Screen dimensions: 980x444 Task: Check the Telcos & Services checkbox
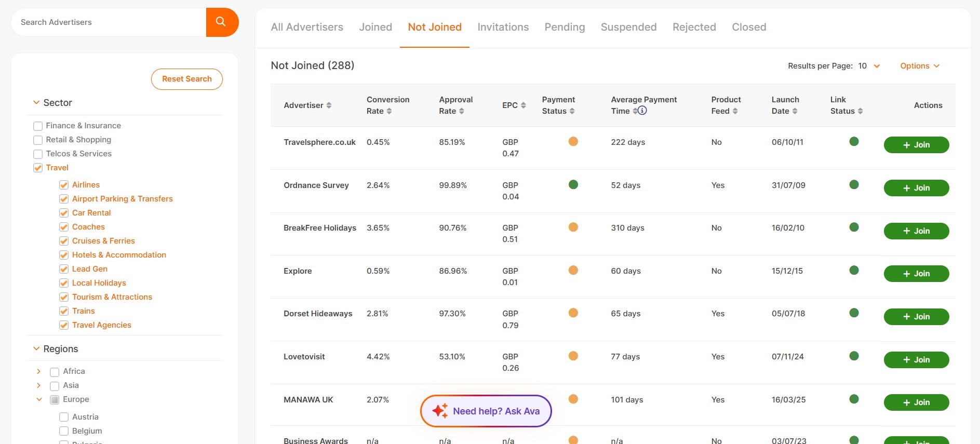coord(38,154)
